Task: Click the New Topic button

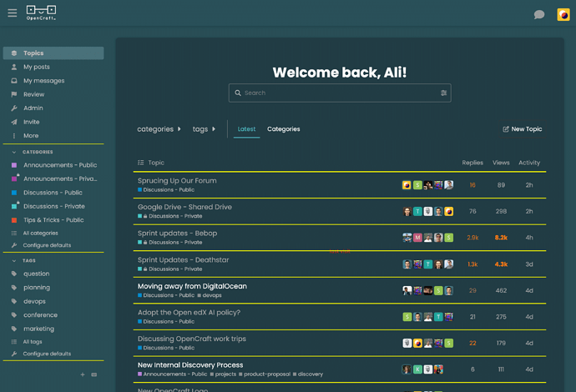Action: 523,129
